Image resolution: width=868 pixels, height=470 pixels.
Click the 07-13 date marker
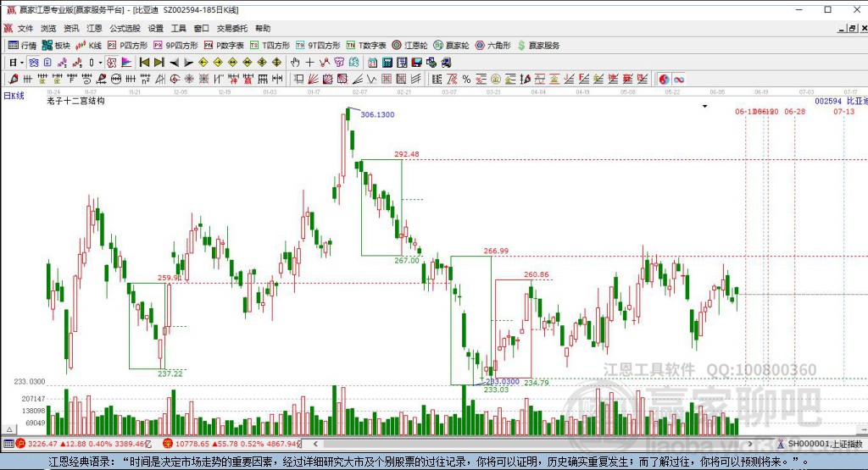[x=844, y=112]
